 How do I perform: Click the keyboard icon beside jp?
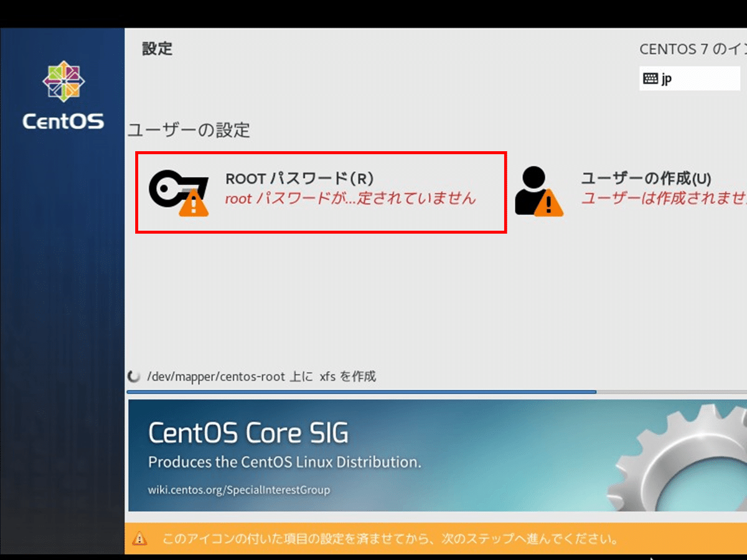tap(651, 78)
